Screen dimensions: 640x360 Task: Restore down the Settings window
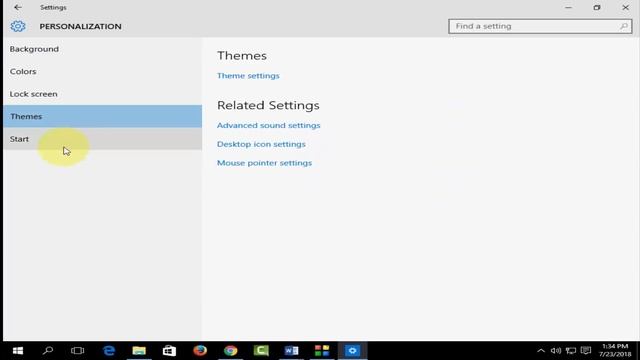point(597,7)
